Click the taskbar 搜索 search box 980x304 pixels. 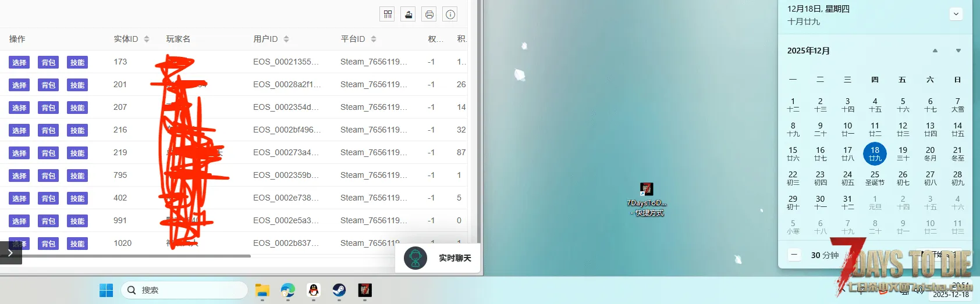pos(184,290)
